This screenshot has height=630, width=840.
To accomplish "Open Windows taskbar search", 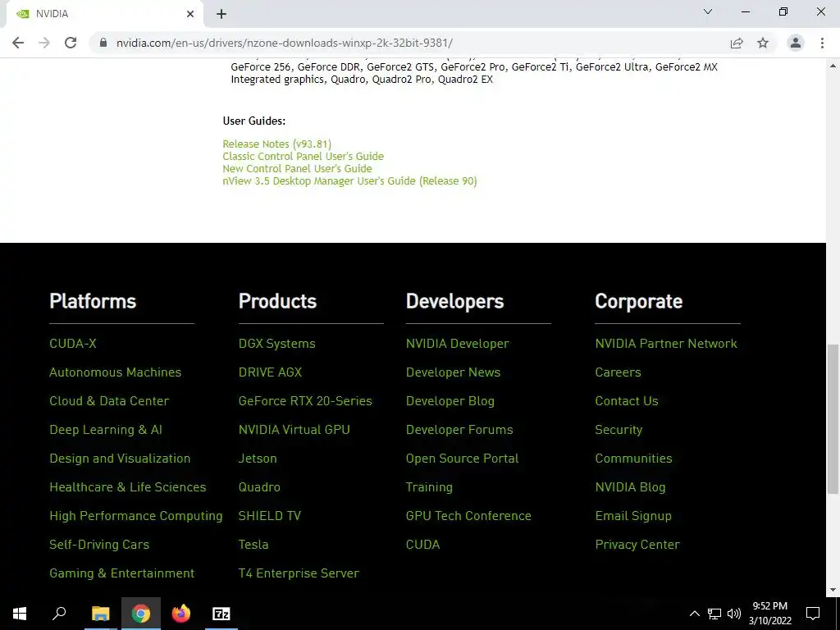I will point(59,614).
